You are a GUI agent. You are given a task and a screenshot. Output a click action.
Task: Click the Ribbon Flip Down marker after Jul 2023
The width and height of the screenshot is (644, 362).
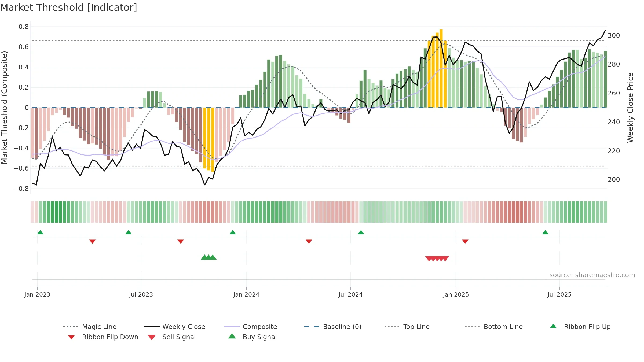[x=181, y=242]
